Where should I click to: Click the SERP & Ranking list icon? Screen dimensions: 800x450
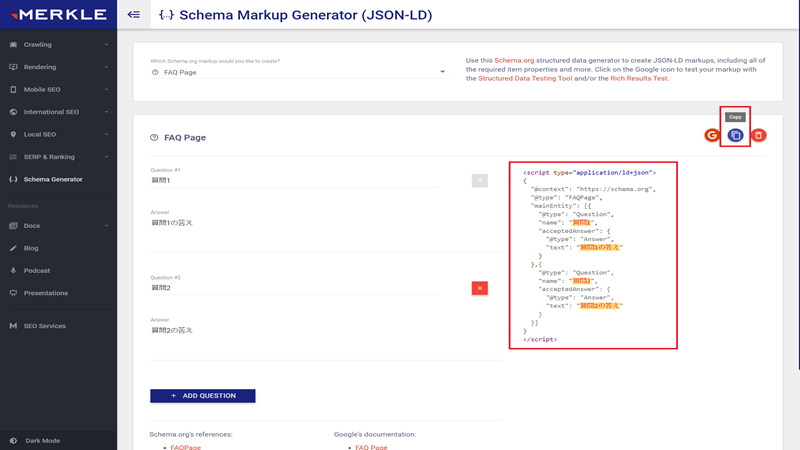[x=13, y=157]
